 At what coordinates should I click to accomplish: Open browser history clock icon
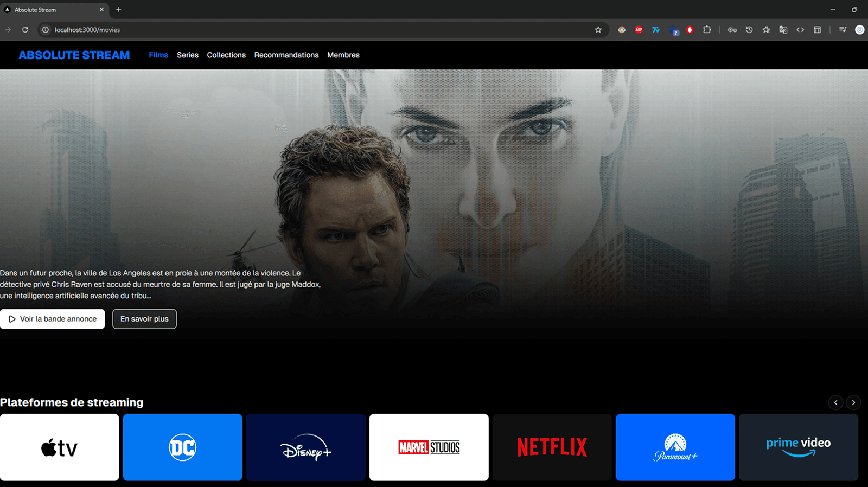[749, 30]
